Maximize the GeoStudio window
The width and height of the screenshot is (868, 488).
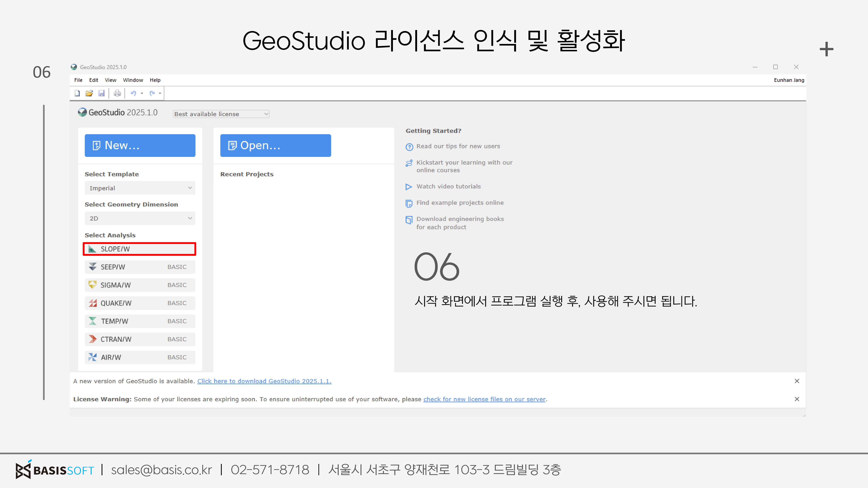775,67
